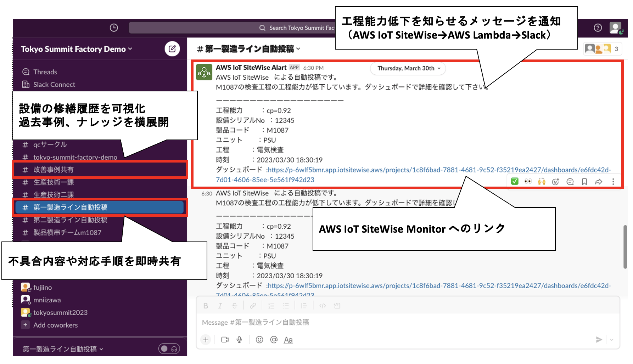Click the message input for 第一製造ライン自動投稿
The image size is (633, 364).
[408, 323]
